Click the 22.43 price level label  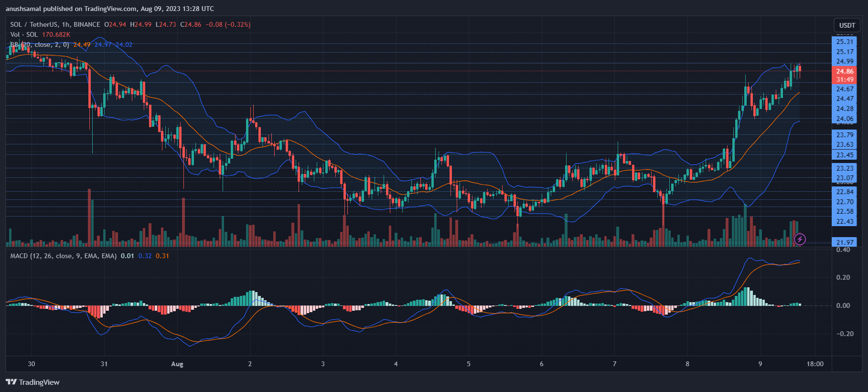point(845,221)
